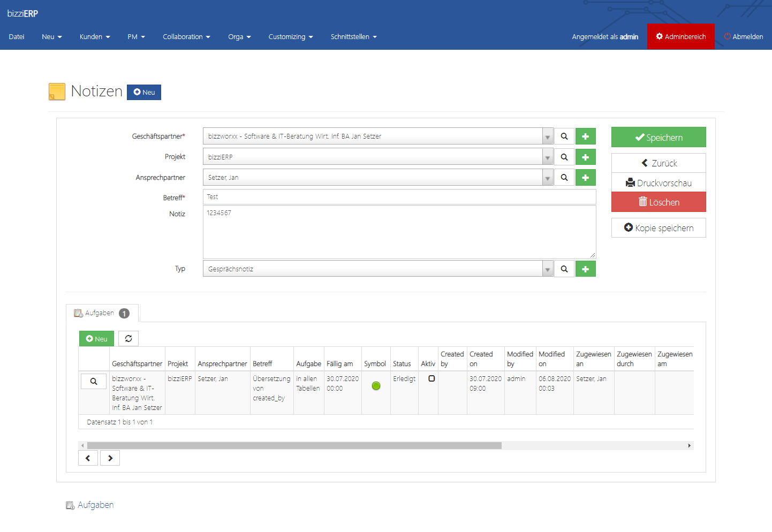Refresh the Aufgaben table
Image resolution: width=772 pixels, height=532 pixels.
tap(128, 339)
